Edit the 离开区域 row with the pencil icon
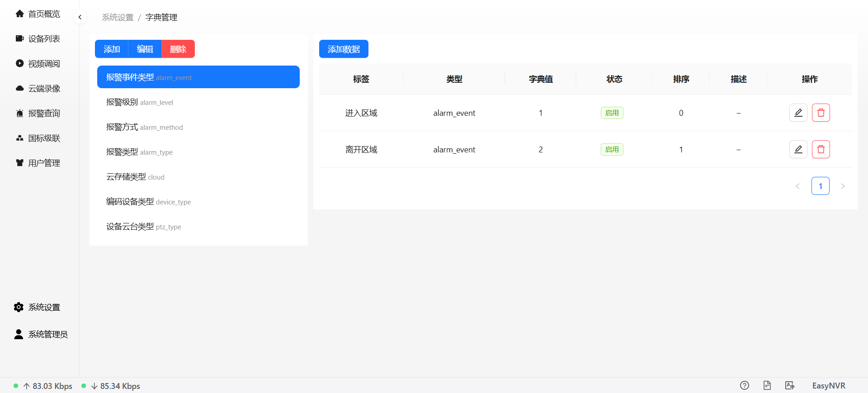This screenshot has height=393, width=868. point(798,149)
